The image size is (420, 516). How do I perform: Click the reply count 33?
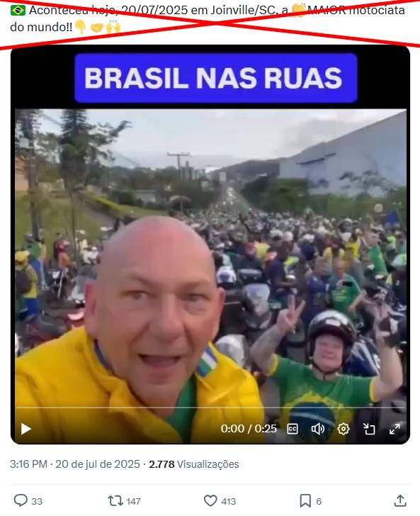point(37,502)
